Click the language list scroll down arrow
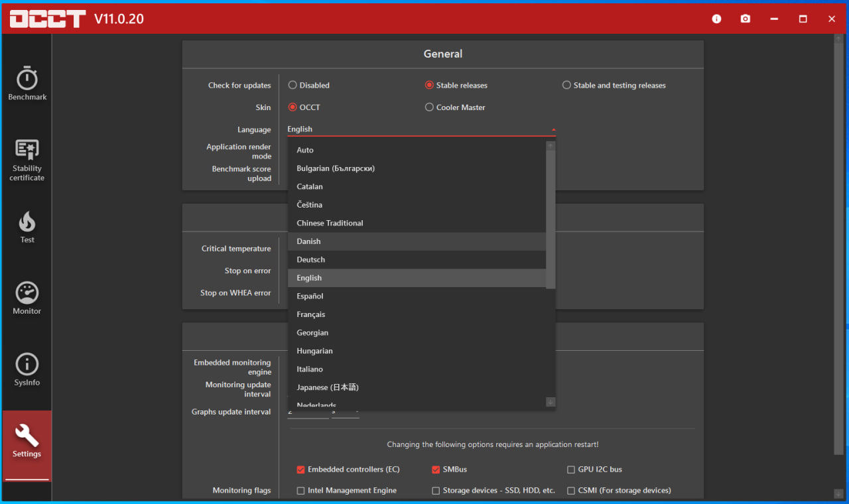The height and width of the screenshot is (504, 849). pyautogui.click(x=551, y=402)
